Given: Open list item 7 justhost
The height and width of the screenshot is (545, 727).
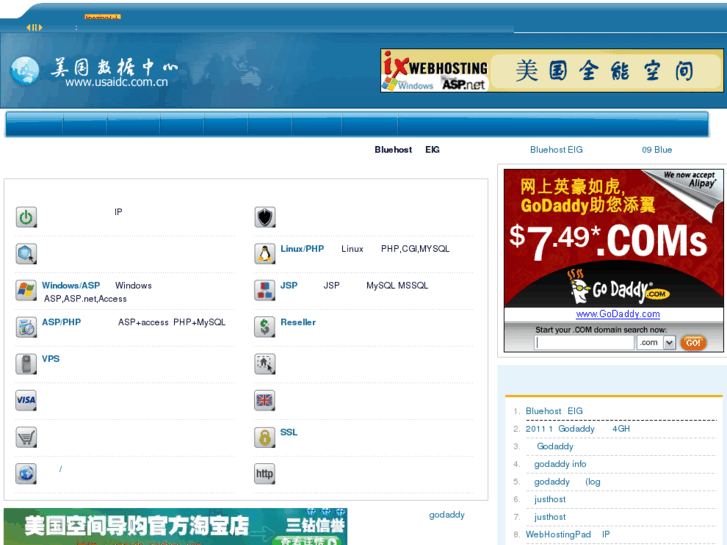Looking at the screenshot, I should click(x=550, y=517).
